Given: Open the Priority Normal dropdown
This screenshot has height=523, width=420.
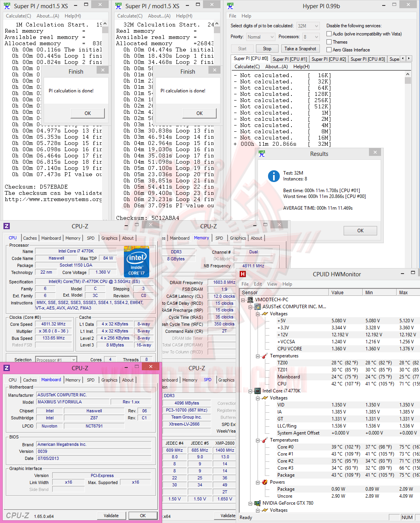Looking at the screenshot, I should [261, 37].
